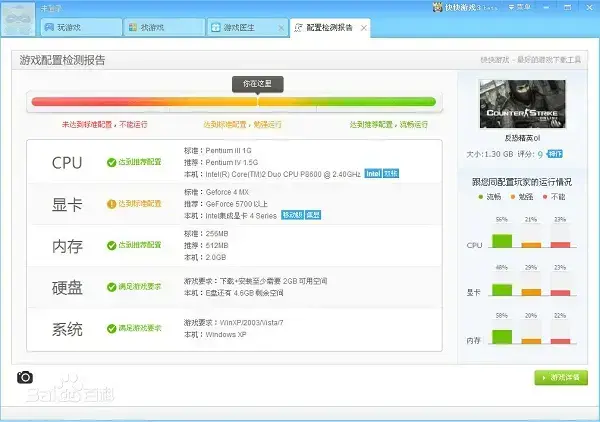Click the green check icon in 系统 row

[x=111, y=329]
